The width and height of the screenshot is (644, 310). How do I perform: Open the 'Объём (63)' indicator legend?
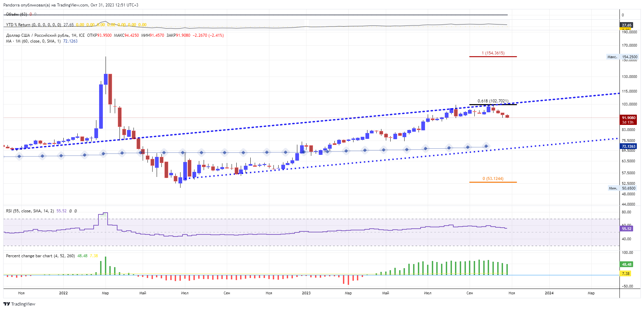click(16, 14)
